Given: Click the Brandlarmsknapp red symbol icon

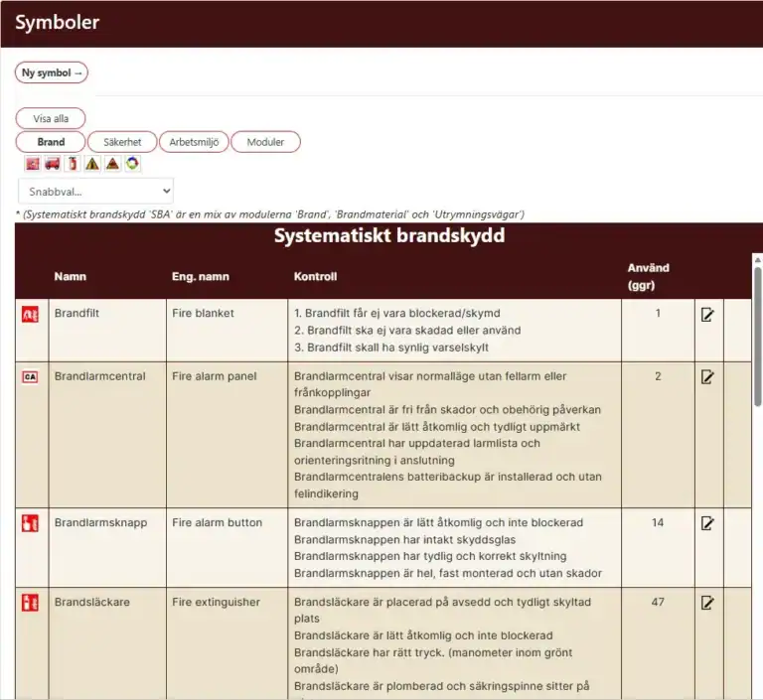Looking at the screenshot, I should coord(30,523).
